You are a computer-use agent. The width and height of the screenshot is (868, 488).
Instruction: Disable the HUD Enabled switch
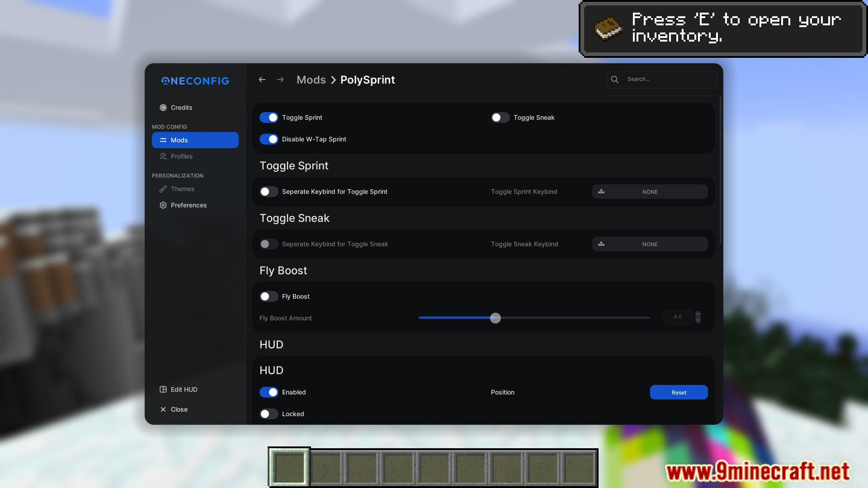pos(269,392)
